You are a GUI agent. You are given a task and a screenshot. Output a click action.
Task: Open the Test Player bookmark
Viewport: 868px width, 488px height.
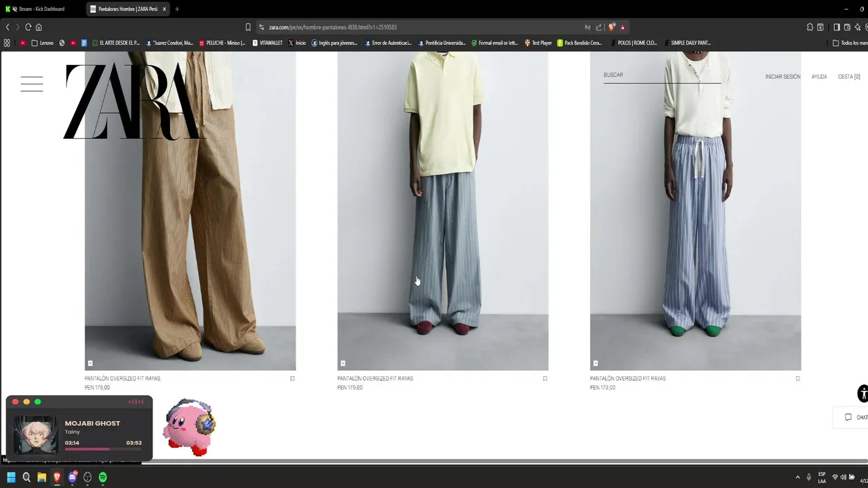click(x=538, y=43)
